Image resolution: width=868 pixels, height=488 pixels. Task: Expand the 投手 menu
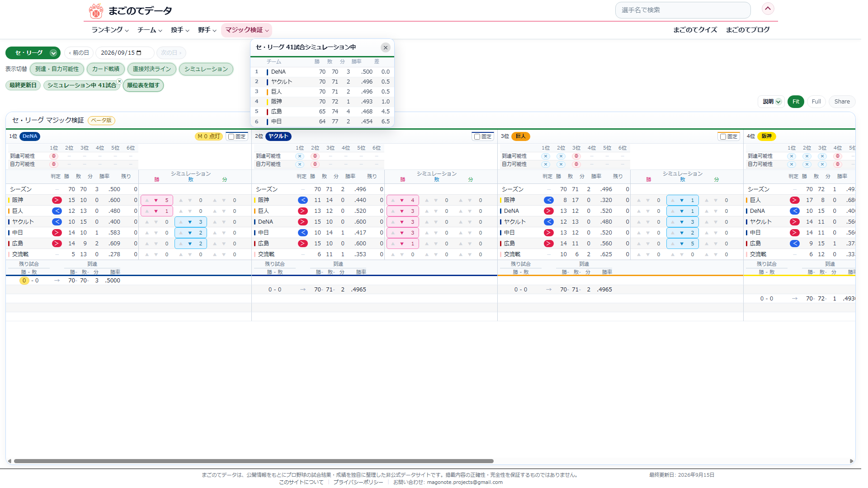point(180,30)
